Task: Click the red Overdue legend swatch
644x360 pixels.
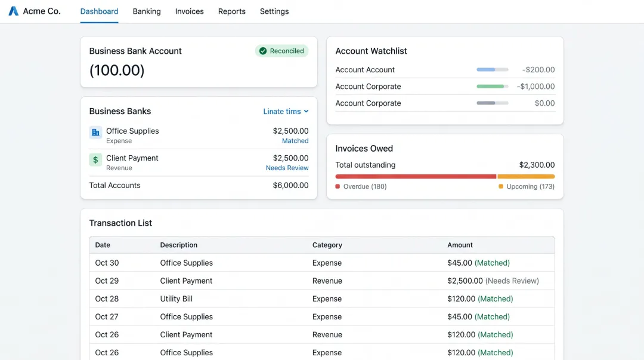Action: pyautogui.click(x=338, y=186)
